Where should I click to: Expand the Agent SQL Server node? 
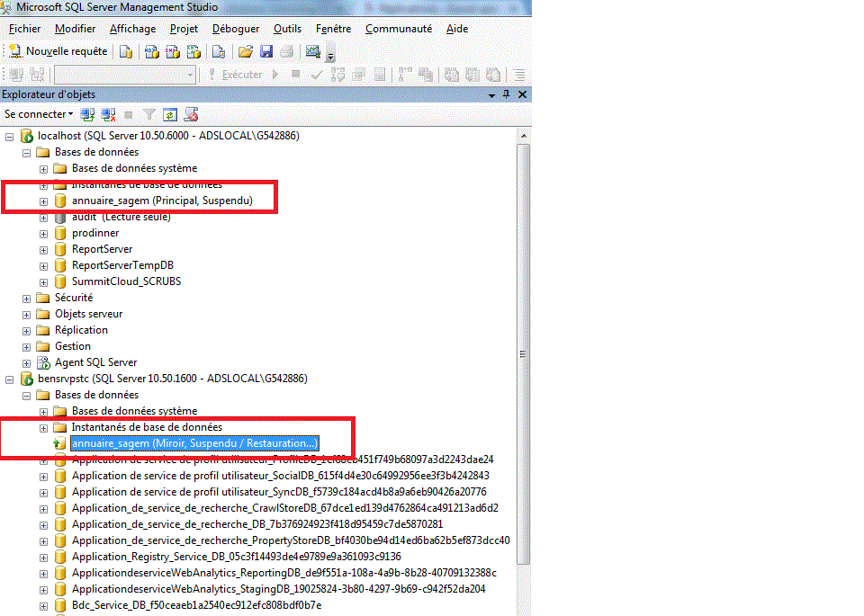click(x=26, y=363)
